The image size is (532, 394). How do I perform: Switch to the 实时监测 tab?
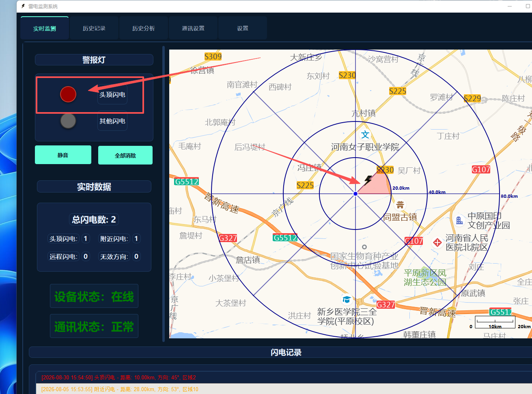click(x=45, y=28)
